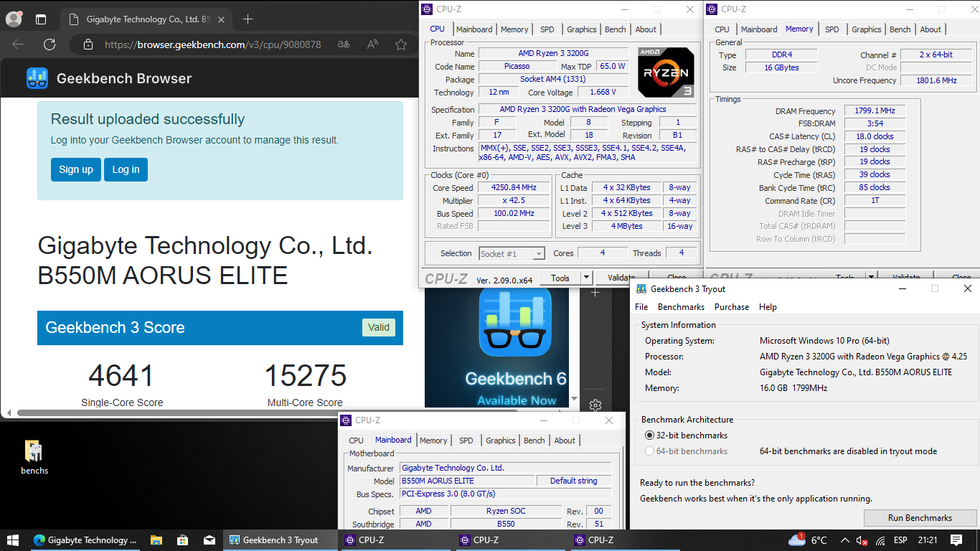Viewport: 980px width, 551px height.
Task: Switch to Geekbench 3 Tryout taskbar item
Action: [281, 540]
